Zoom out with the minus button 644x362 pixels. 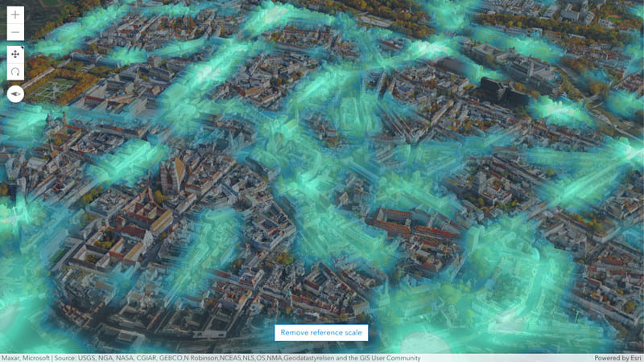pyautogui.click(x=15, y=32)
